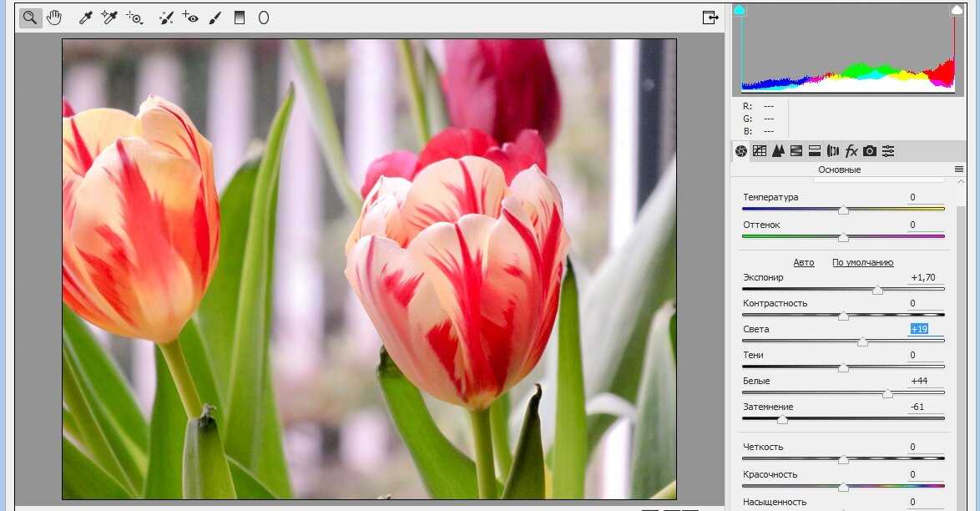Screen dimensions: 980x511
Task: Activate the Red Eye Removal tool
Action: pyautogui.click(x=190, y=18)
